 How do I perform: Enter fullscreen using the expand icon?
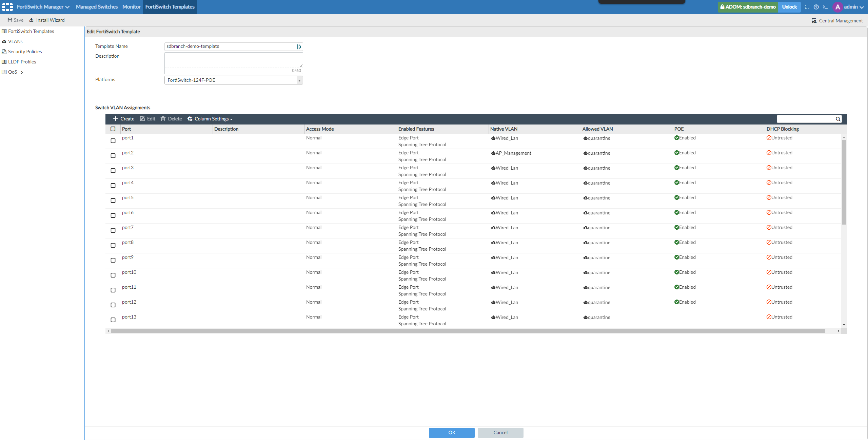click(808, 7)
